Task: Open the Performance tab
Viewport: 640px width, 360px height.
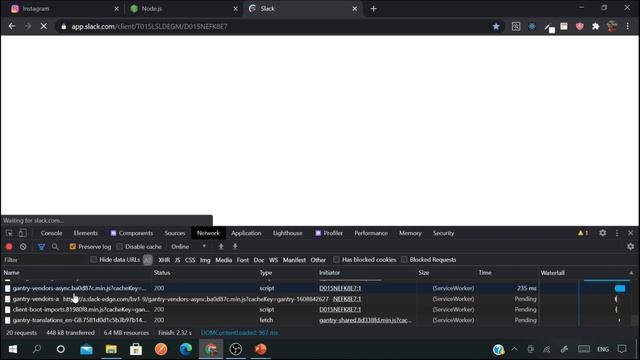Action: 371,233
